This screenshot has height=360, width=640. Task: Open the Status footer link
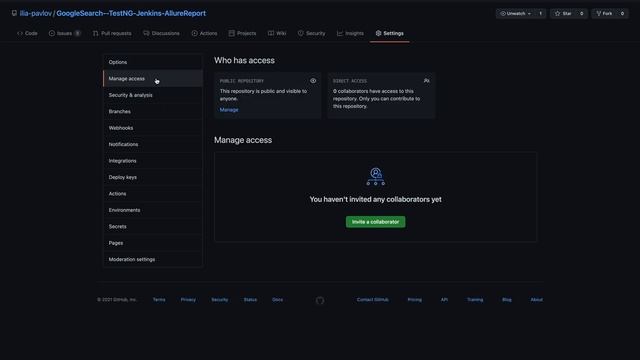pos(250,300)
